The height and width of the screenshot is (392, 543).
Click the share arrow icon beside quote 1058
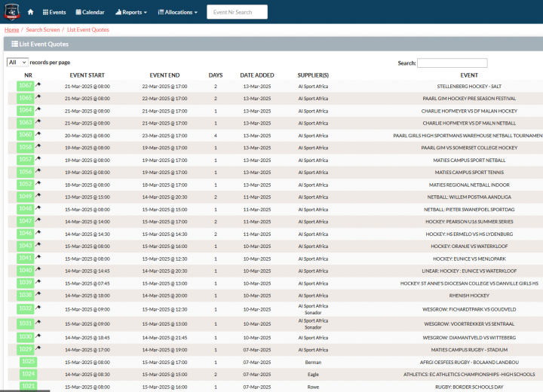[x=38, y=145]
